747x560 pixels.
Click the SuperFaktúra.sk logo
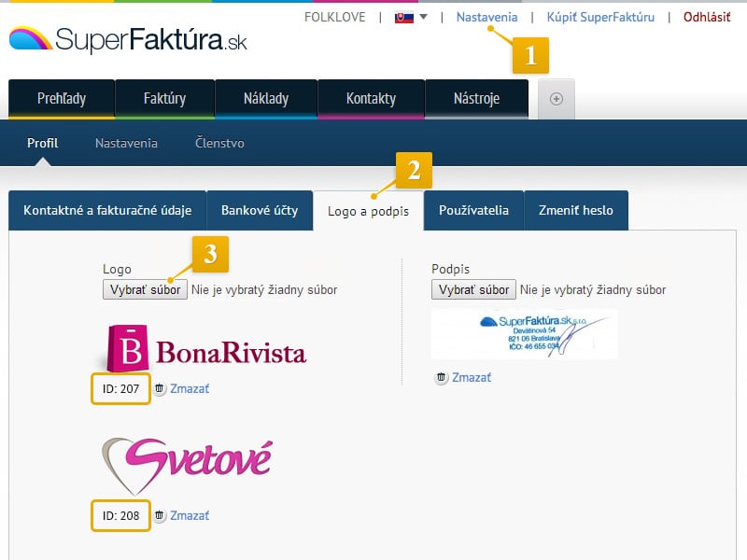point(128,39)
